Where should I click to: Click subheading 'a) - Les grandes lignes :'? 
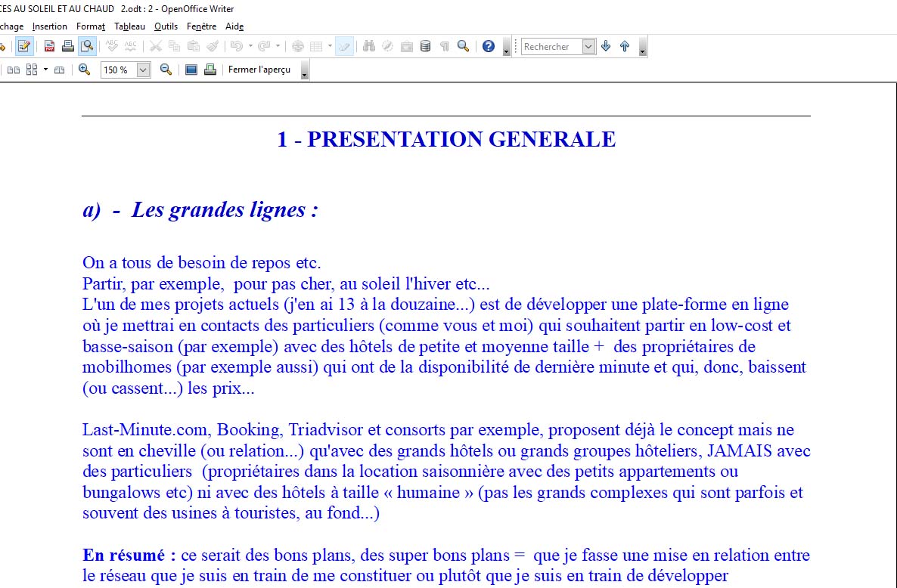pyautogui.click(x=200, y=209)
